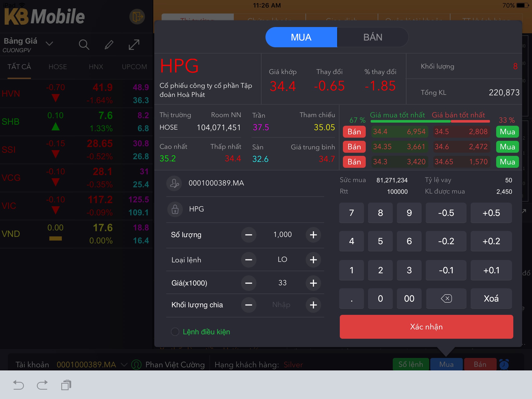Tap the pencil edit icon in Bảng Giá
Image resolution: width=532 pixels, height=399 pixels.
109,45
